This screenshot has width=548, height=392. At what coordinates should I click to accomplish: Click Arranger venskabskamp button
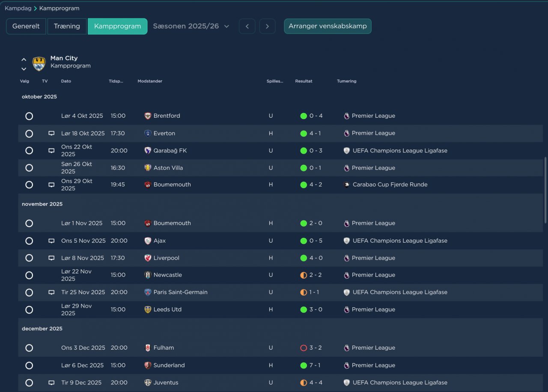click(x=328, y=26)
